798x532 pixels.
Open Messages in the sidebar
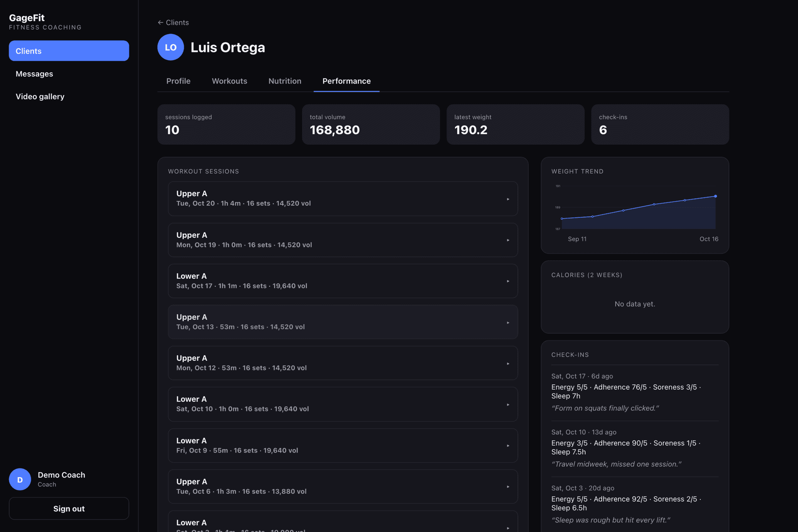coord(69,74)
